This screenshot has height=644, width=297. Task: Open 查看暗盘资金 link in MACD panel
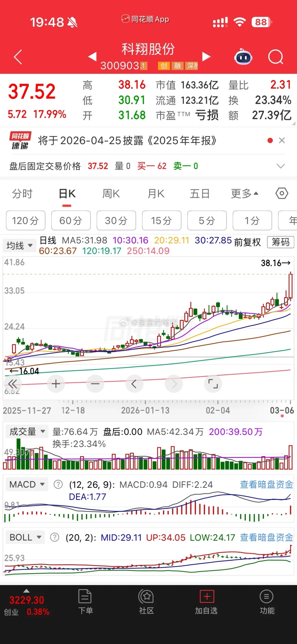[x=266, y=485]
